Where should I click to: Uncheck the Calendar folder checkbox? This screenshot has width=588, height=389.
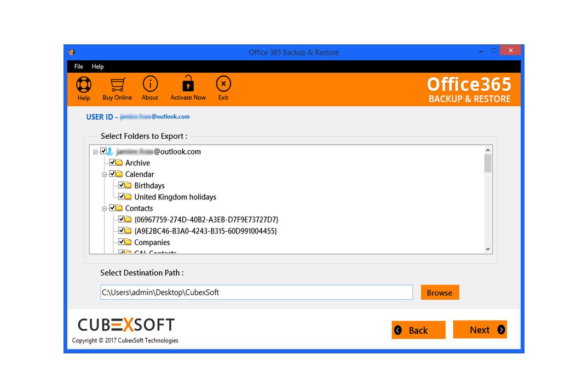pyautogui.click(x=112, y=174)
